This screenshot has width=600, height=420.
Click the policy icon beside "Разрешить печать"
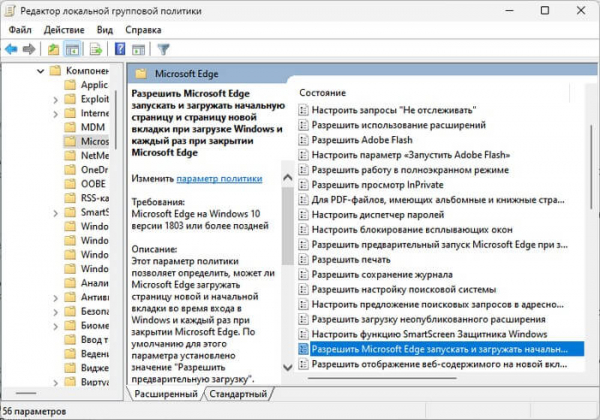[x=303, y=259]
